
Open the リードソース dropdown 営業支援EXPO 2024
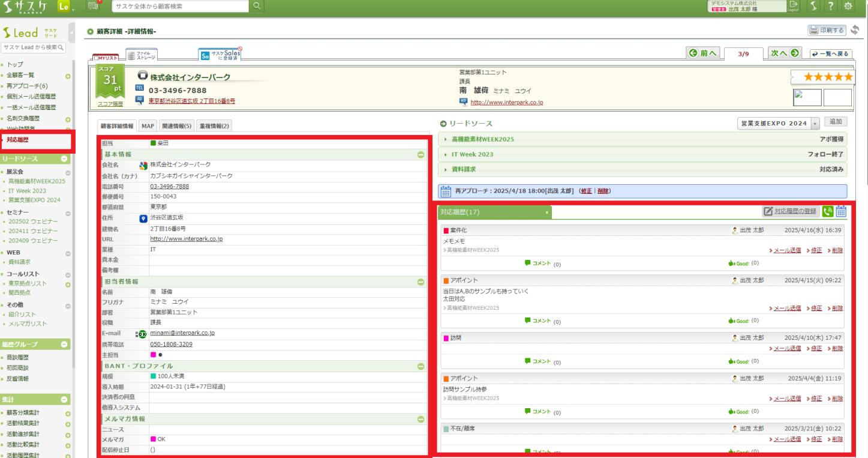(778, 123)
